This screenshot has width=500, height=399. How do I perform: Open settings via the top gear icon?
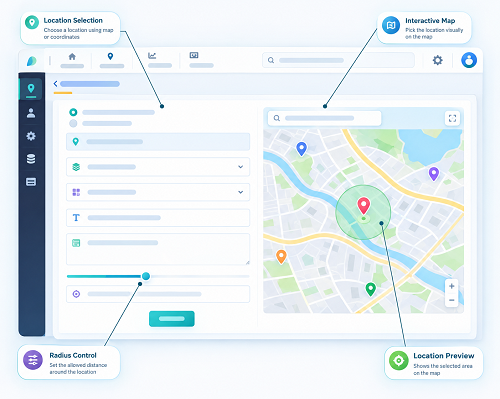point(437,60)
